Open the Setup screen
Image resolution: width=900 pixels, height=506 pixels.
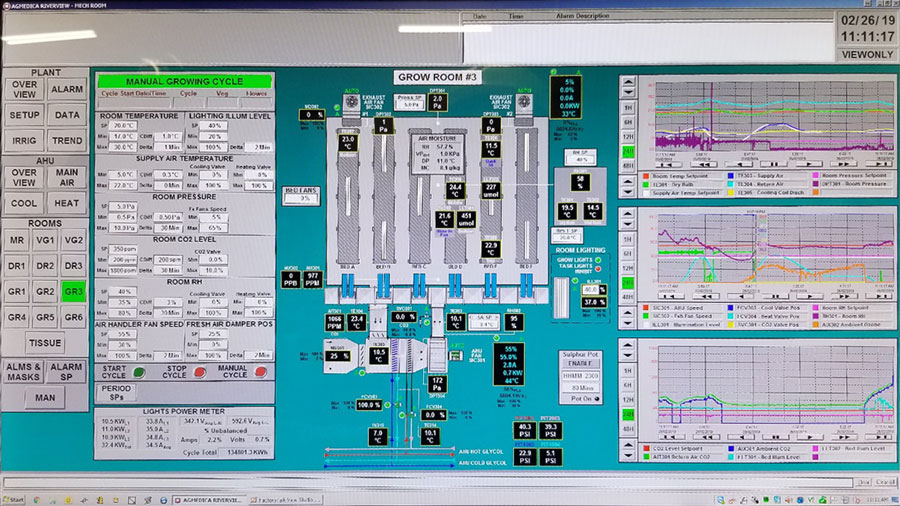coord(24,115)
